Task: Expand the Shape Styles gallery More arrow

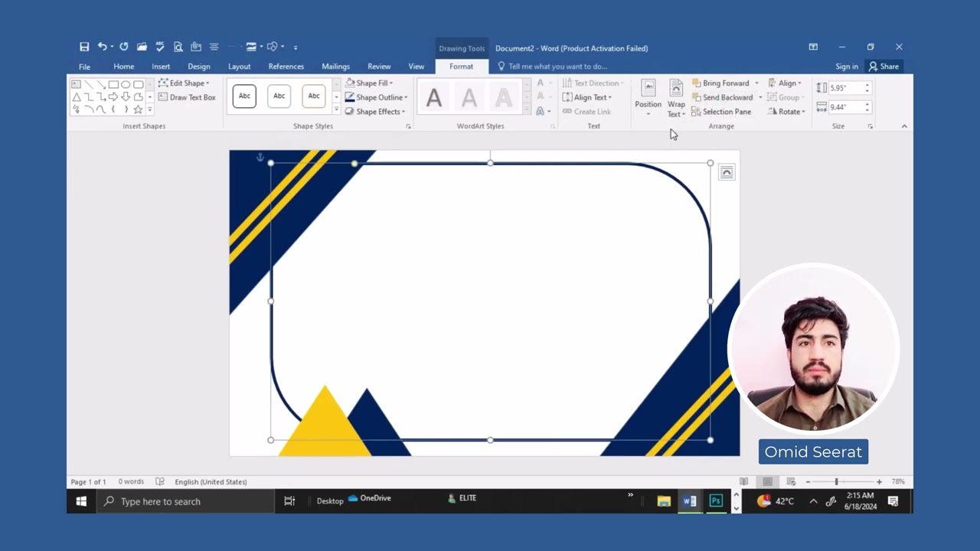Action: tap(335, 110)
